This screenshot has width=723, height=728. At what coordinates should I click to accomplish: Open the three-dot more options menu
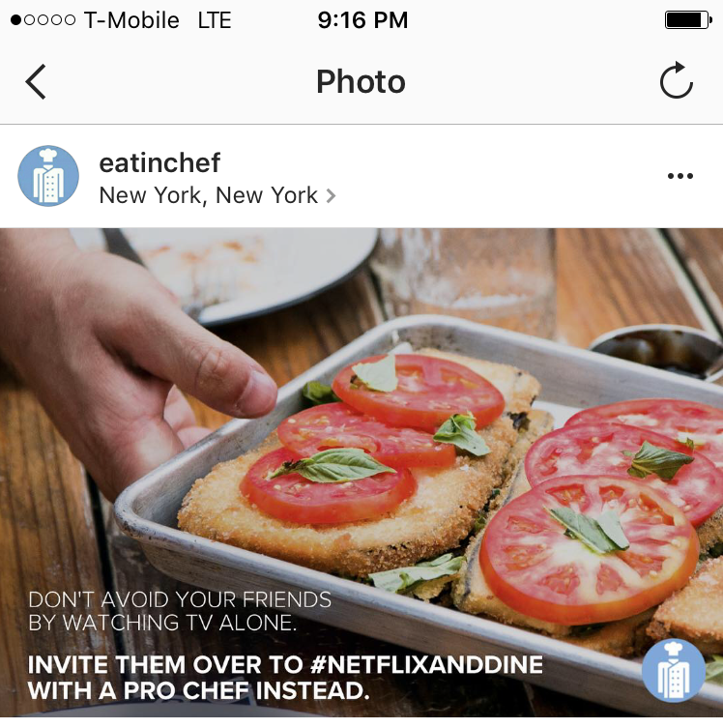(x=680, y=176)
